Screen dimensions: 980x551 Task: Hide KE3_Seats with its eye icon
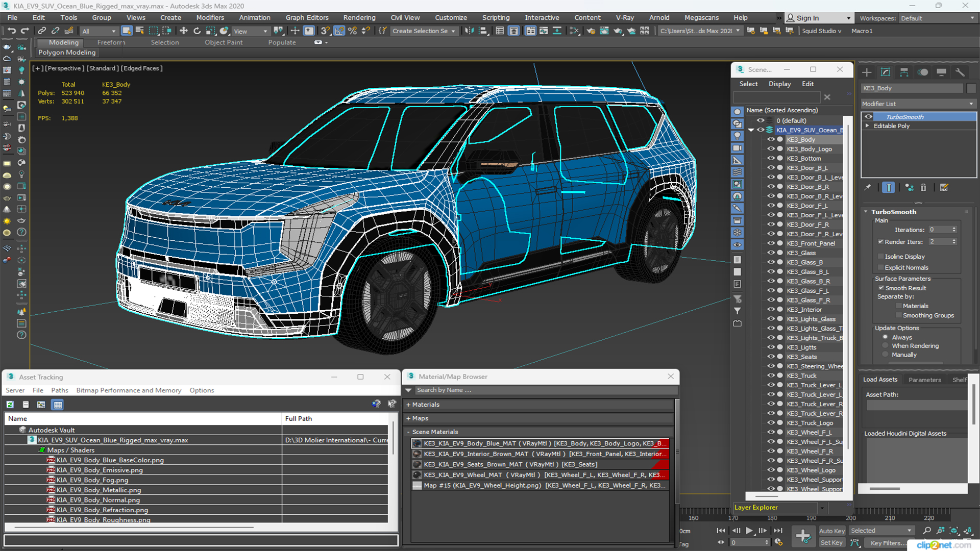pyautogui.click(x=771, y=357)
